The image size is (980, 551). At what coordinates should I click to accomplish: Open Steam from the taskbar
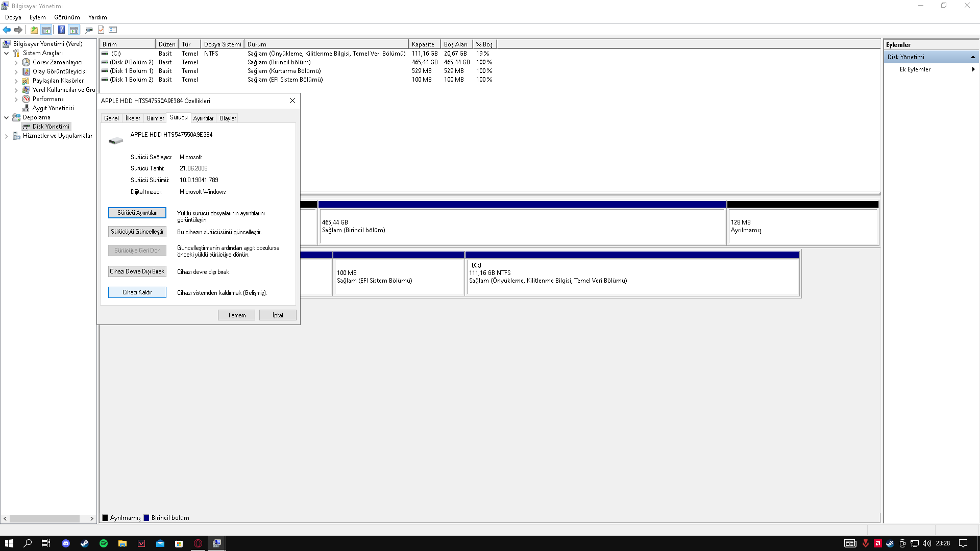tap(85, 543)
